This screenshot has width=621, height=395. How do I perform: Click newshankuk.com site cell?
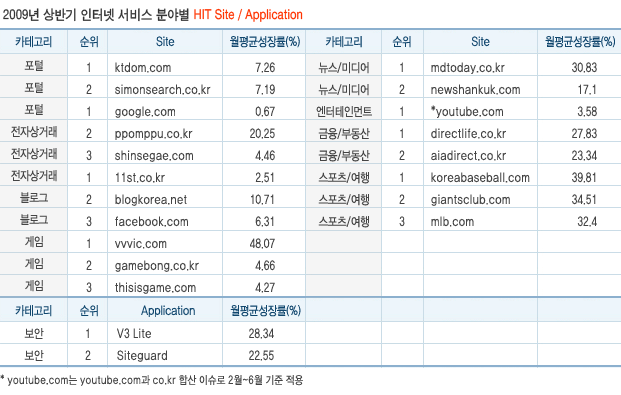475,90
